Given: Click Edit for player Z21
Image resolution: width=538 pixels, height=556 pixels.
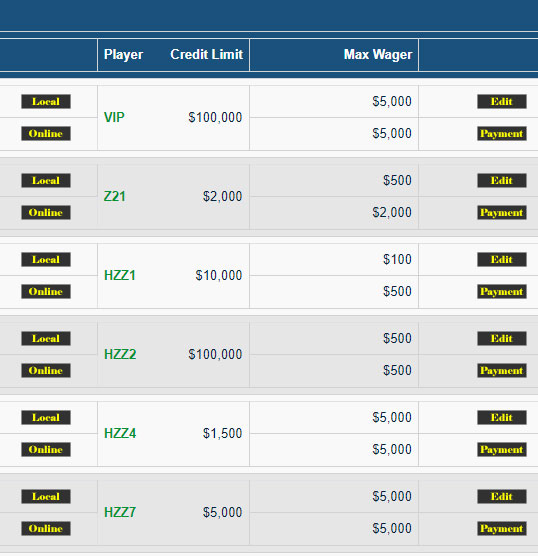Looking at the screenshot, I should click(501, 180).
